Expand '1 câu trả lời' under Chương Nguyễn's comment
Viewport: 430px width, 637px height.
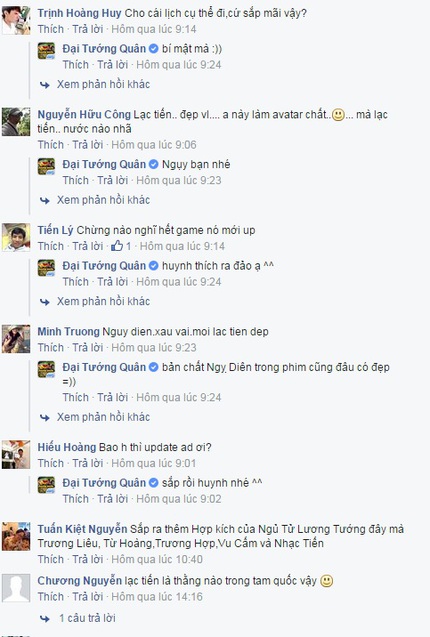[87, 618]
